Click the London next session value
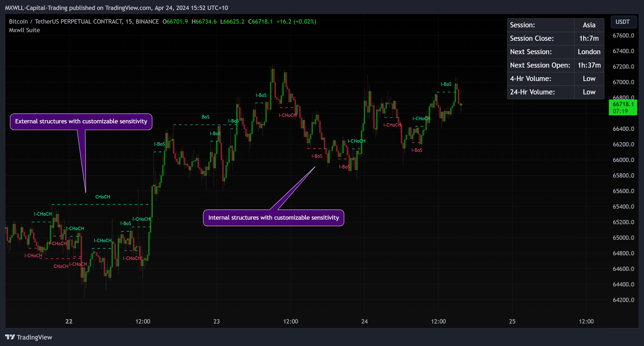644x346 pixels. (x=589, y=52)
